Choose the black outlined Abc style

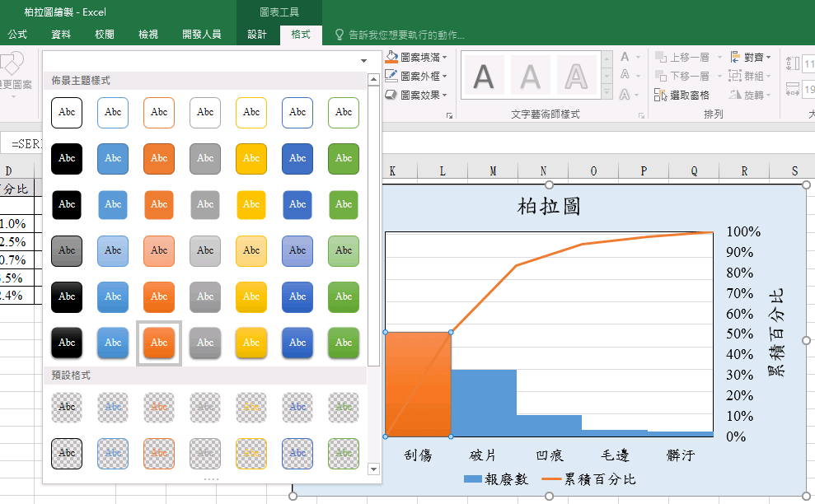pos(67,112)
